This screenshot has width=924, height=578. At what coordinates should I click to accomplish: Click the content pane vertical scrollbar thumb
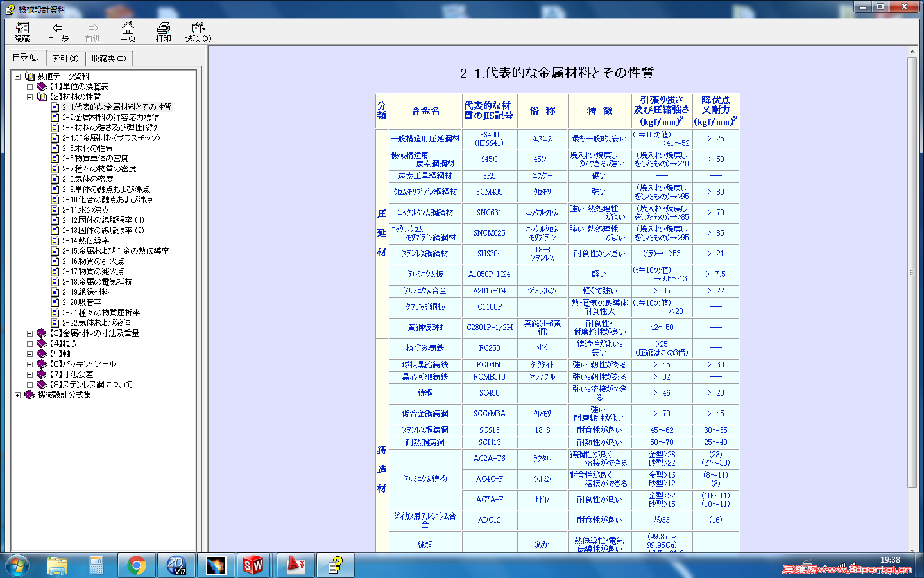912,272
